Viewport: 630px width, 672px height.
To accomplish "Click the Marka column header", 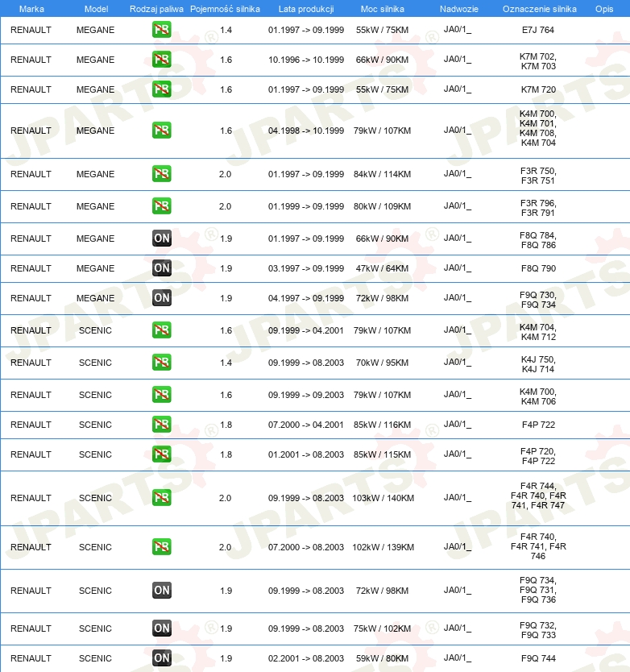I will tap(31, 9).
